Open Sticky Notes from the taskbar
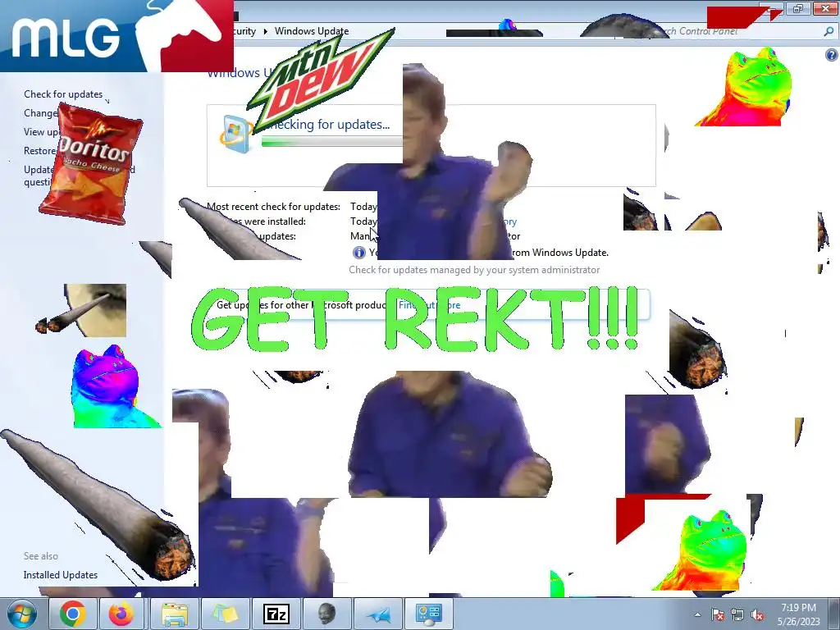The width and height of the screenshot is (840, 630). 225,614
